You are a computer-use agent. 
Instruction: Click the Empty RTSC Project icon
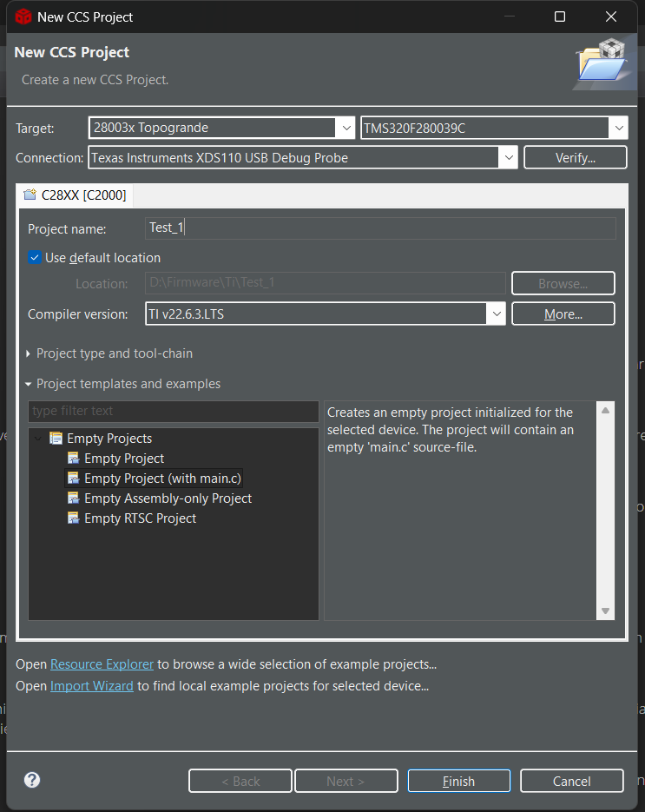74,518
